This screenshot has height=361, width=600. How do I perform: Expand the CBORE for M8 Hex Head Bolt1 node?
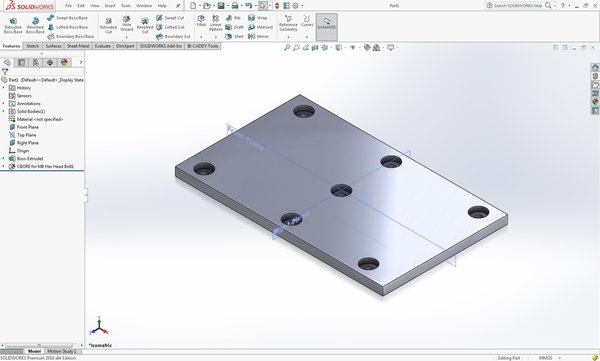click(x=4, y=167)
